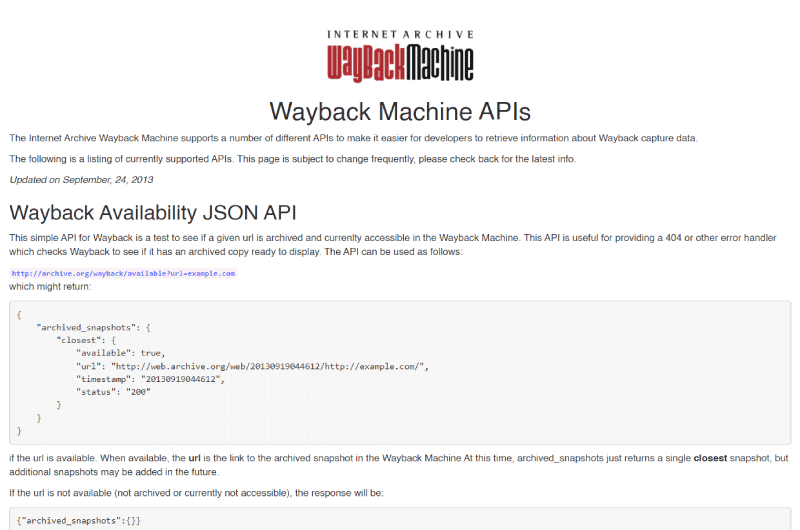The image size is (800, 530).
Task: Click the bold 'closest' word in paragraph
Action: click(710, 458)
